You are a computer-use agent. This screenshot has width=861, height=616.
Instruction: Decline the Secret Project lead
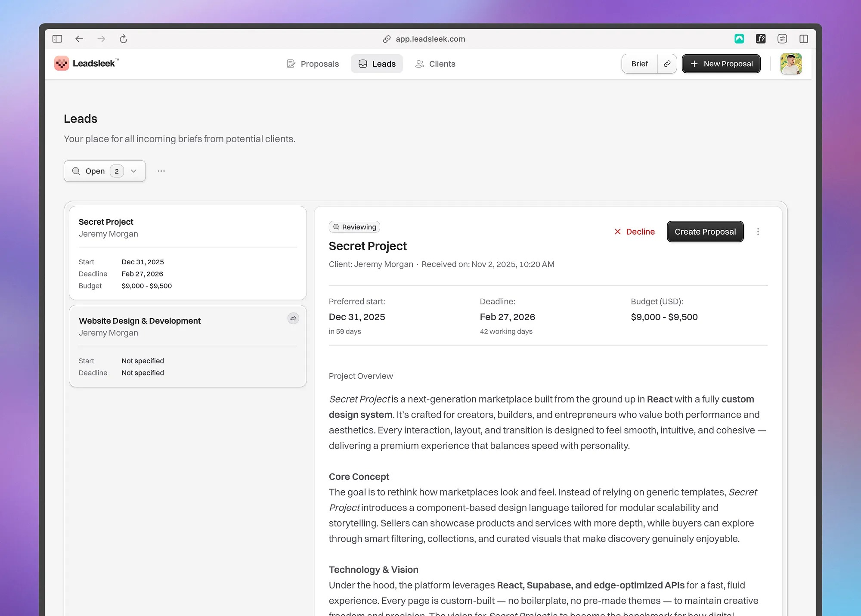point(635,232)
